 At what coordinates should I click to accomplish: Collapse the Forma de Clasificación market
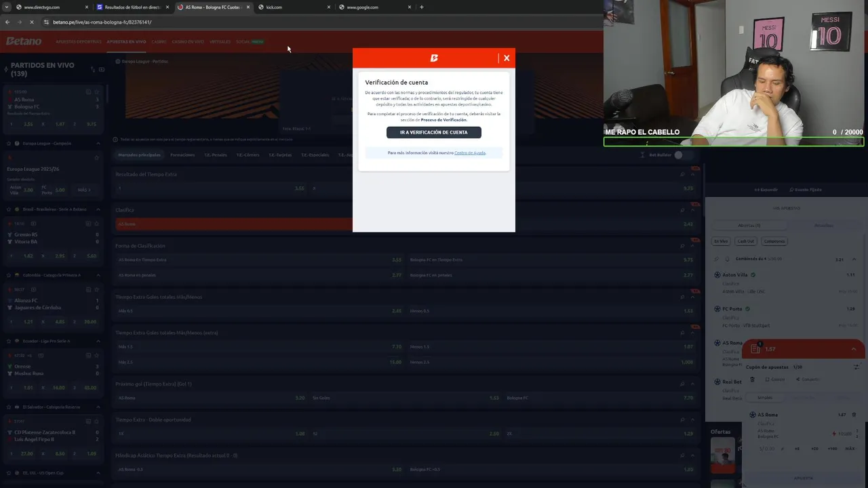point(692,246)
